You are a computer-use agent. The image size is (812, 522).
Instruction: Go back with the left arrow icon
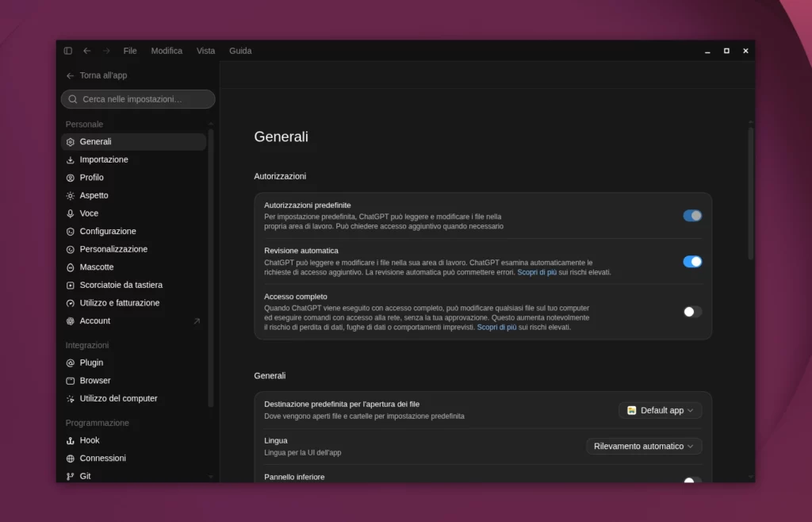coord(87,51)
